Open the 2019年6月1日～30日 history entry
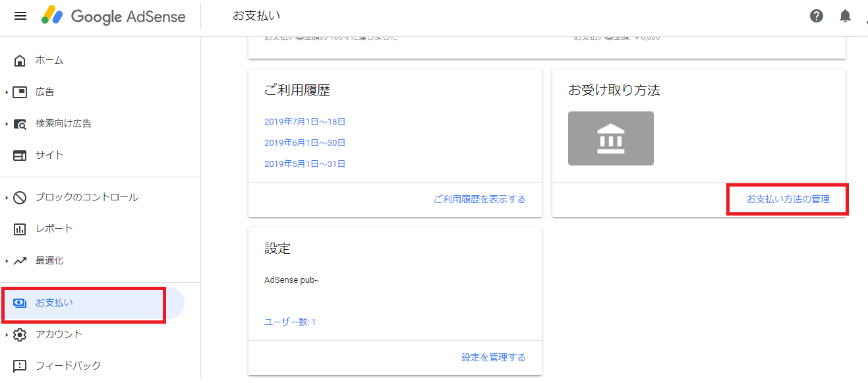 click(304, 143)
